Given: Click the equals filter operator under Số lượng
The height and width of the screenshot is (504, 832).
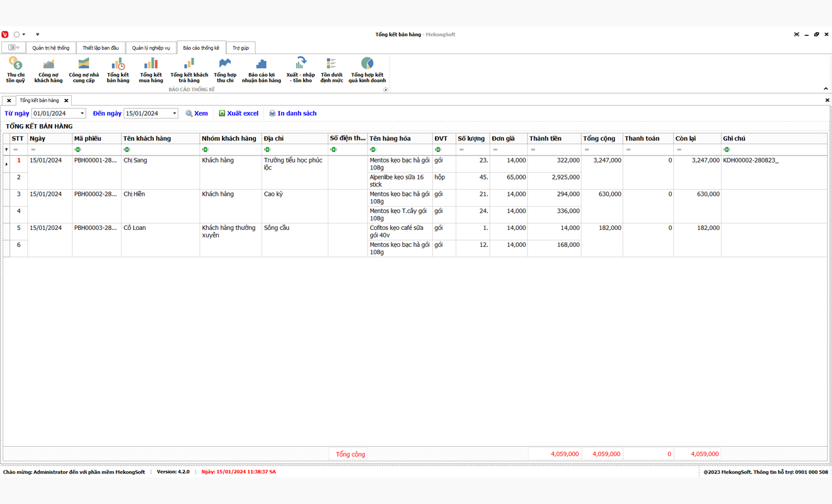Looking at the screenshot, I should [x=461, y=150].
